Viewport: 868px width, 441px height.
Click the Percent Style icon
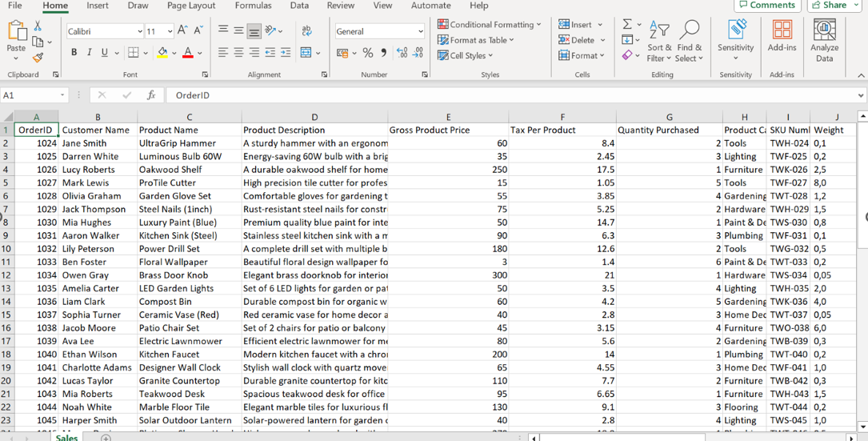point(368,53)
